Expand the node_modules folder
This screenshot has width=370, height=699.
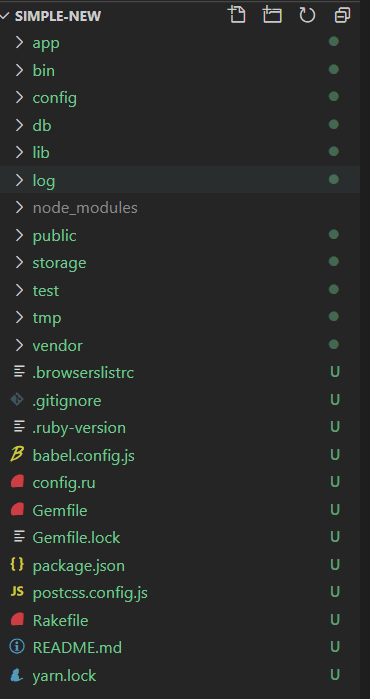[x=180, y=208]
